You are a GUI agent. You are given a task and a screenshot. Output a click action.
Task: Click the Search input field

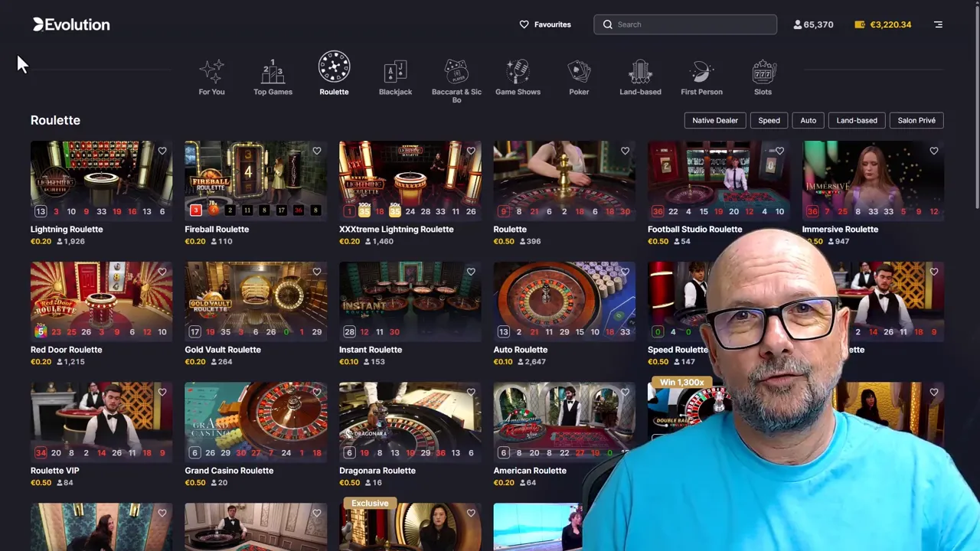[x=685, y=24]
